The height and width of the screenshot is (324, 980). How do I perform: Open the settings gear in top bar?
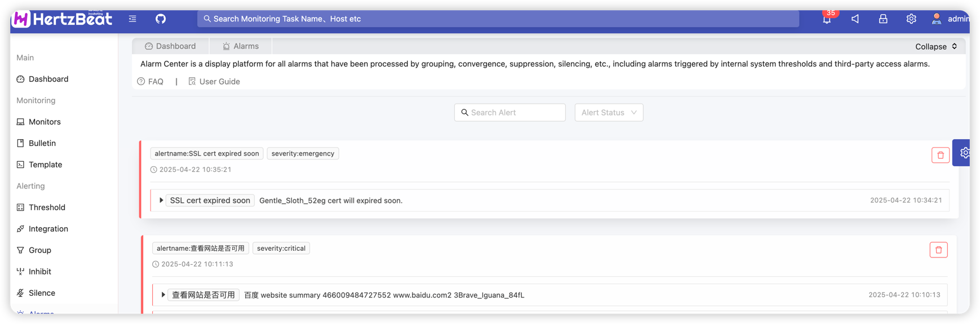pos(911,19)
